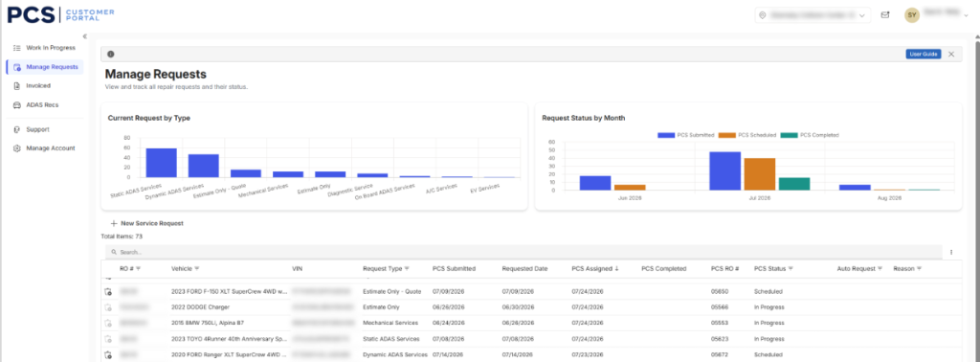The image size is (980, 362).
Task: Click the info icon in the banner
Action: 111,55
